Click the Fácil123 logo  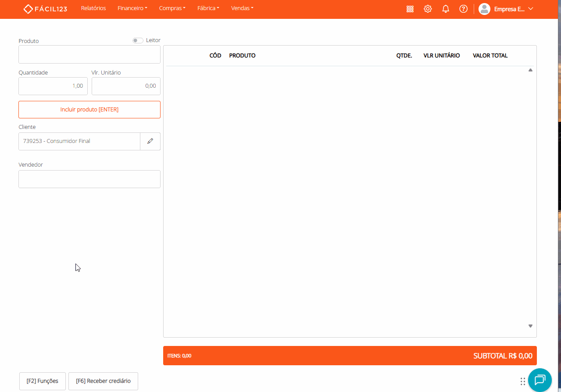tap(45, 9)
